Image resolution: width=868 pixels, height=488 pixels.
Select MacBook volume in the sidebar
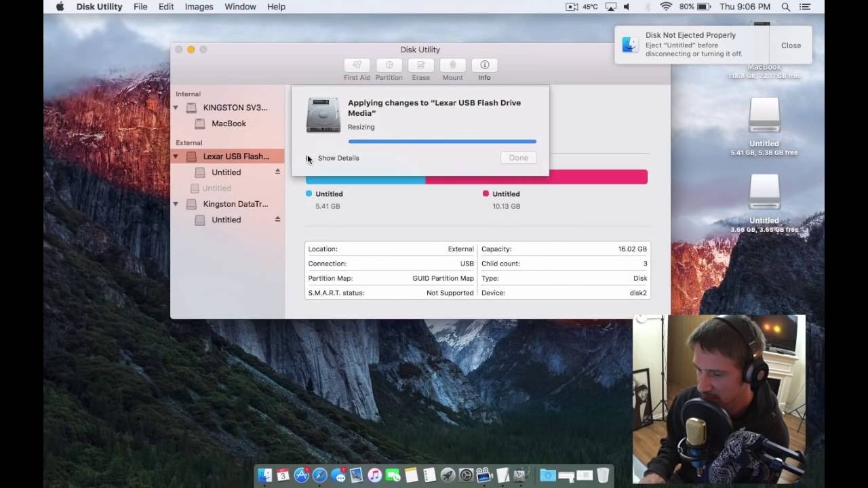(229, 124)
